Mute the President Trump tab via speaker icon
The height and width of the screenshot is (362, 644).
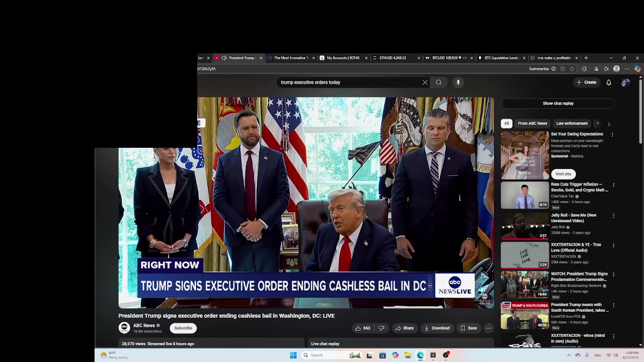224,58
